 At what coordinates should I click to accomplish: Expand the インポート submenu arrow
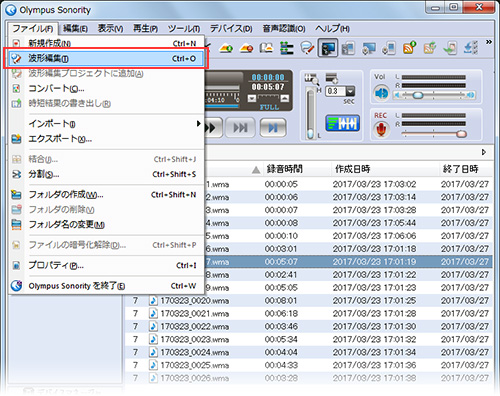pos(199,124)
